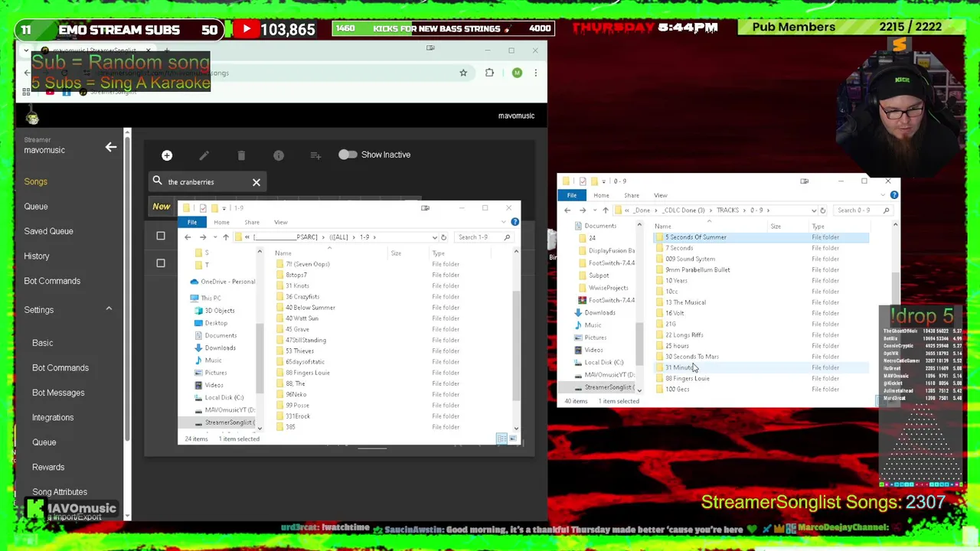Refresh the 1-9 Explorer address bar
980x551 pixels.
[443, 237]
